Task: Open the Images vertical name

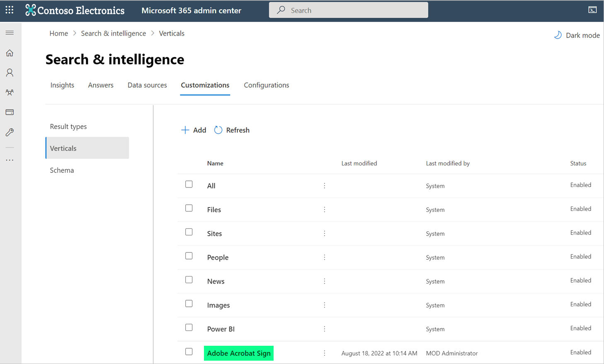Action: (218, 305)
